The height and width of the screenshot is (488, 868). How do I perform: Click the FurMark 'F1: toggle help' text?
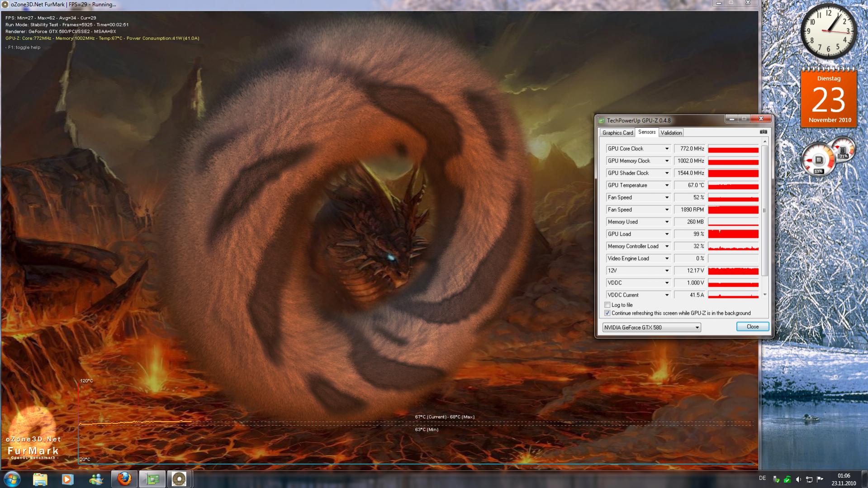point(23,47)
